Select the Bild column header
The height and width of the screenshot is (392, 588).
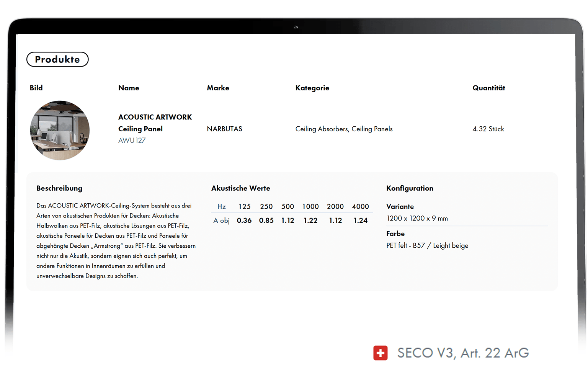click(x=36, y=88)
